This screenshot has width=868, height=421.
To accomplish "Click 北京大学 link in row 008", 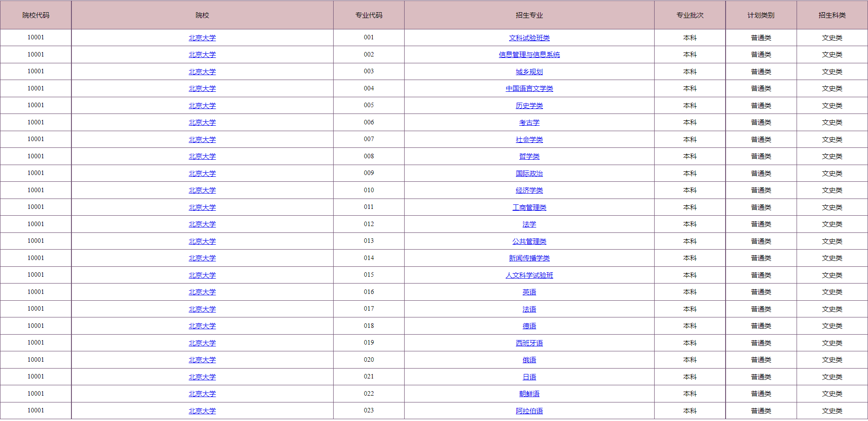I will pyautogui.click(x=202, y=156).
